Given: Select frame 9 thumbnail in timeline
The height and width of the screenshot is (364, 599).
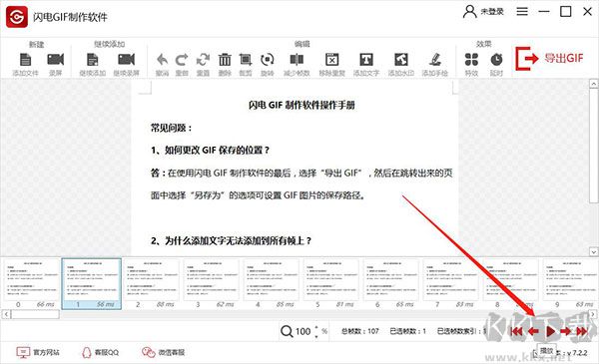Looking at the screenshot, I should coord(571,283).
